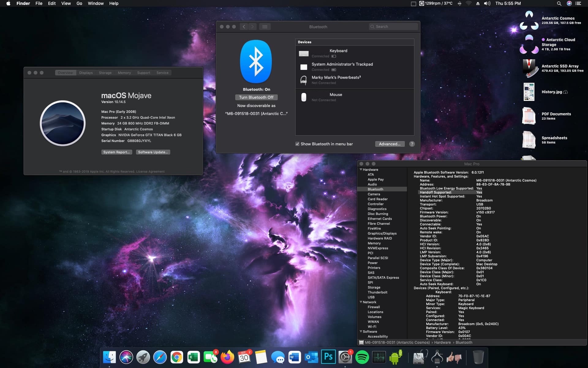Open Outlook from the Dock

tap(312, 357)
